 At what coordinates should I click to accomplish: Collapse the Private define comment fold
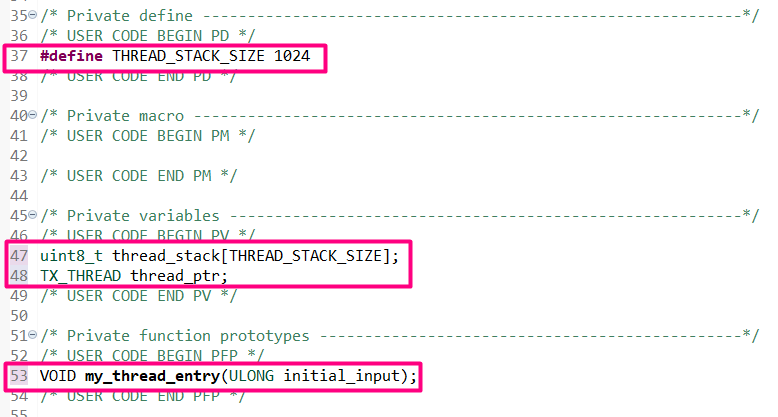32,15
